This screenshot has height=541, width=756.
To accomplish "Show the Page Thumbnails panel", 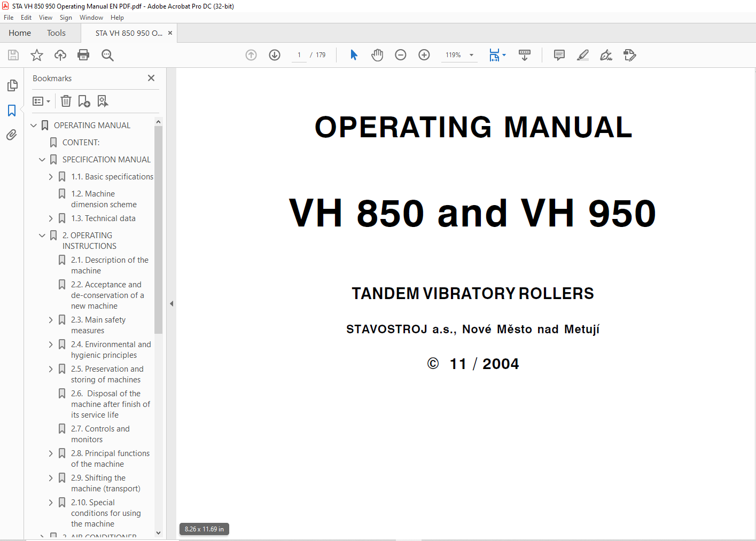I will coord(12,85).
